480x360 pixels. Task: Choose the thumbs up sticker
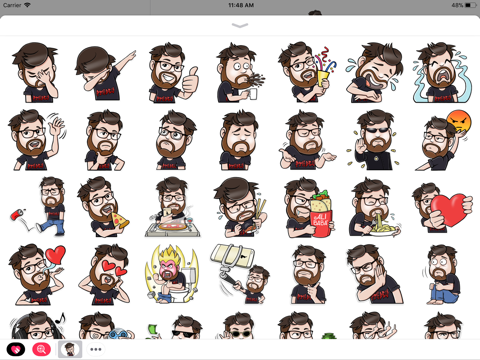[173, 73]
